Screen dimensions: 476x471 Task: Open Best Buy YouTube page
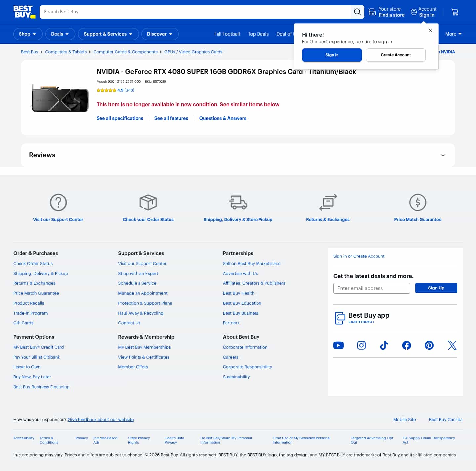pyautogui.click(x=338, y=345)
